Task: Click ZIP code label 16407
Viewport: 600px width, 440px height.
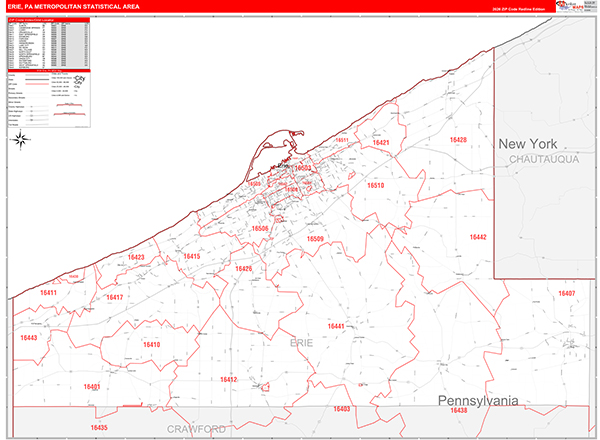Action: (567, 293)
